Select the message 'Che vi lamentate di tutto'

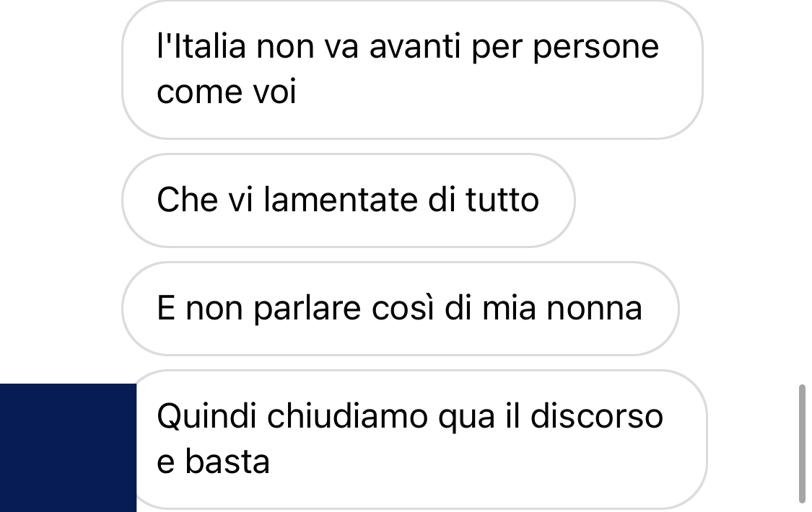pos(349,200)
